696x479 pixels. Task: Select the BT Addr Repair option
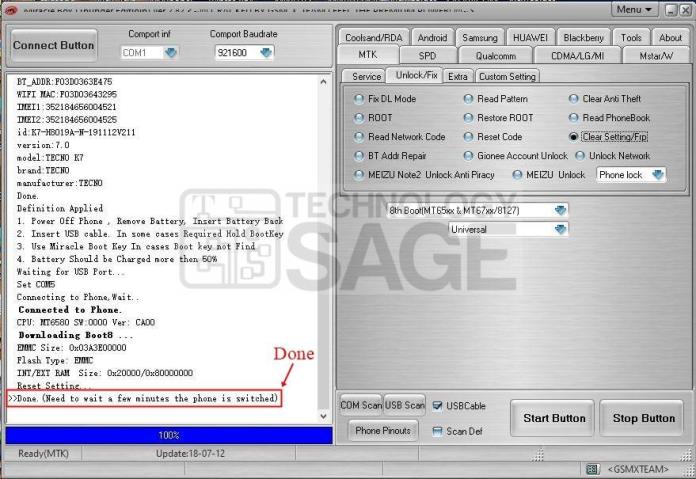(x=359, y=156)
